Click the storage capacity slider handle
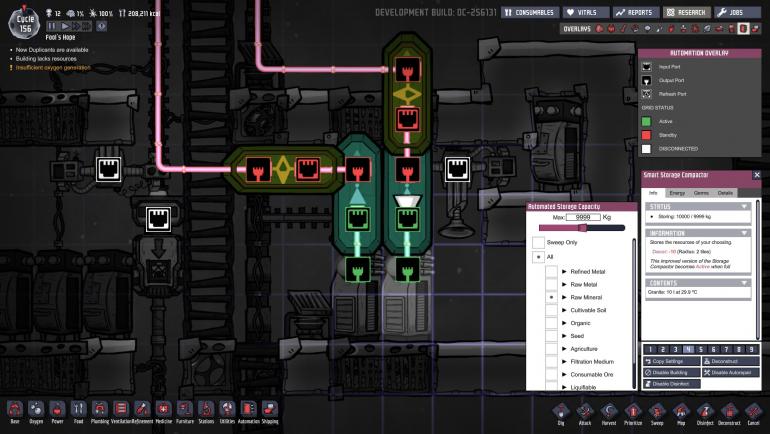The height and width of the screenshot is (434, 770). (582, 228)
